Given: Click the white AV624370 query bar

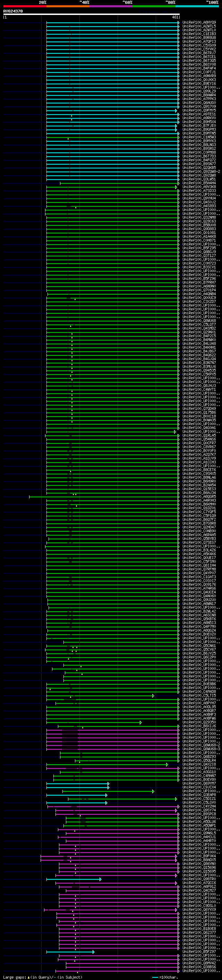Looking at the screenshot, I should (91, 15).
